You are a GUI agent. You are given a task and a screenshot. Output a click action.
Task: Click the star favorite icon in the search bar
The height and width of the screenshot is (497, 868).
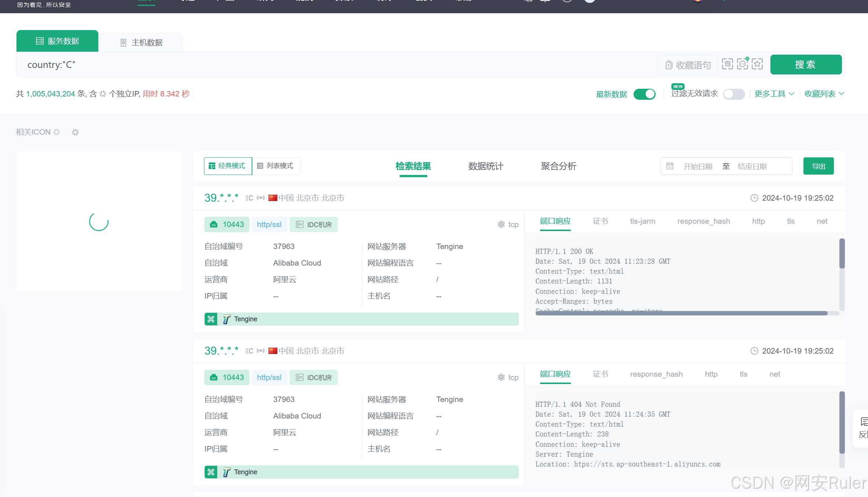[757, 64]
